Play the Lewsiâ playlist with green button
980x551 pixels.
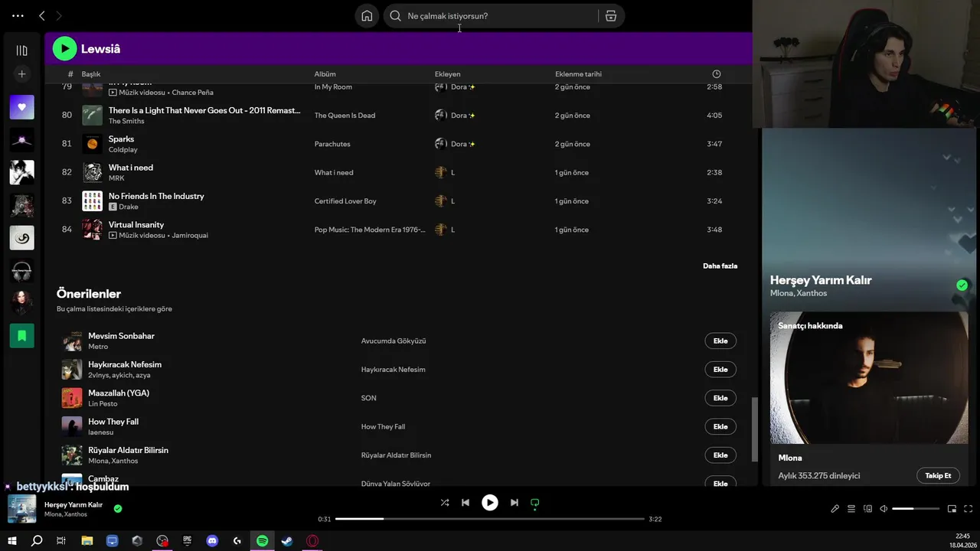[x=64, y=49]
